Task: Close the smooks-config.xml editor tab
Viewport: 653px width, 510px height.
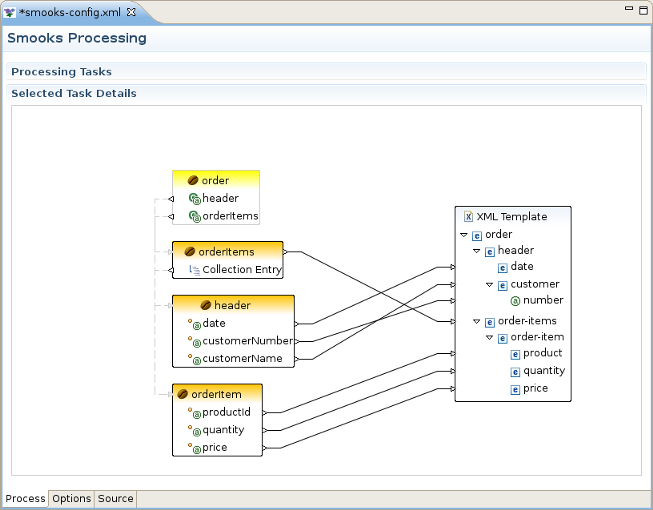Action: pyautogui.click(x=131, y=11)
